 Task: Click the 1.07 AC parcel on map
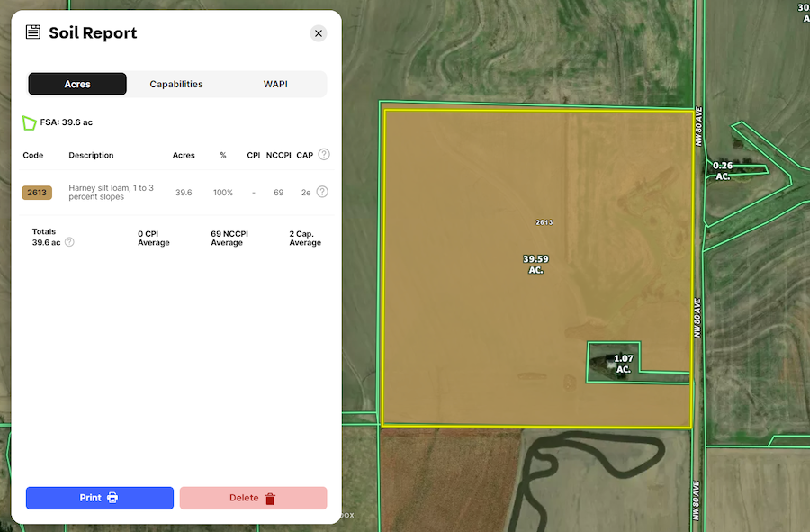(623, 364)
